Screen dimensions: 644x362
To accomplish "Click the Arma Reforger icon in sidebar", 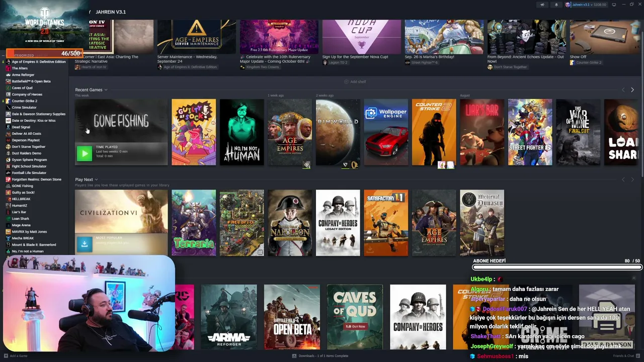I will pos(8,75).
